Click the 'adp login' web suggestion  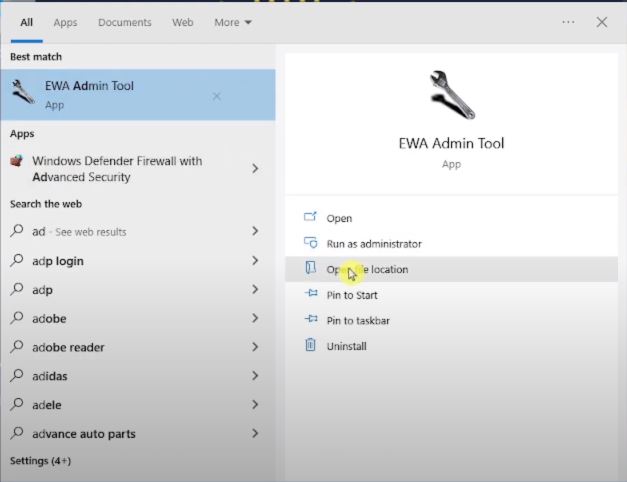(x=138, y=261)
